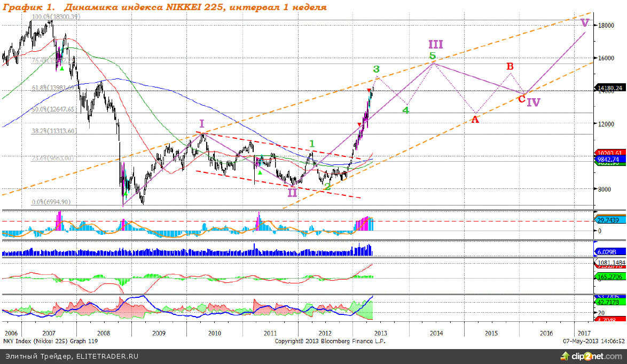Select the 0.0% (6994.90) Fibonacci label
The image size is (627, 364).
[51, 202]
